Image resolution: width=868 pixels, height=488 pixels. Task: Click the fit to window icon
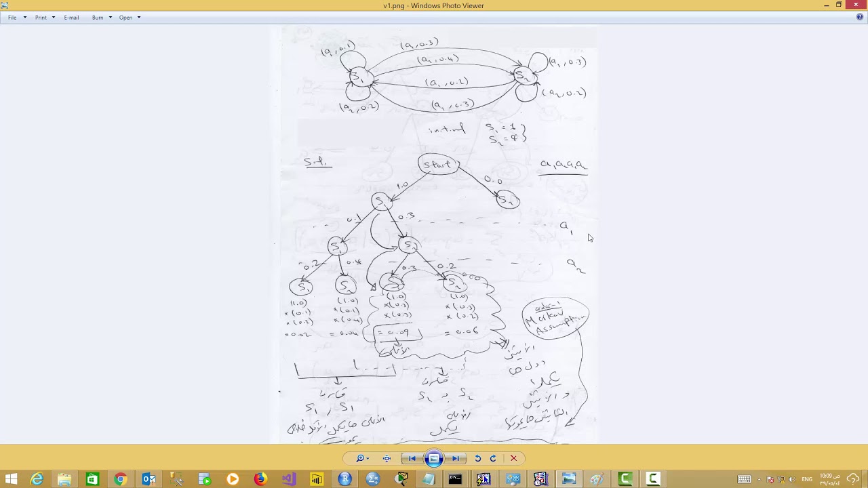pyautogui.click(x=387, y=459)
